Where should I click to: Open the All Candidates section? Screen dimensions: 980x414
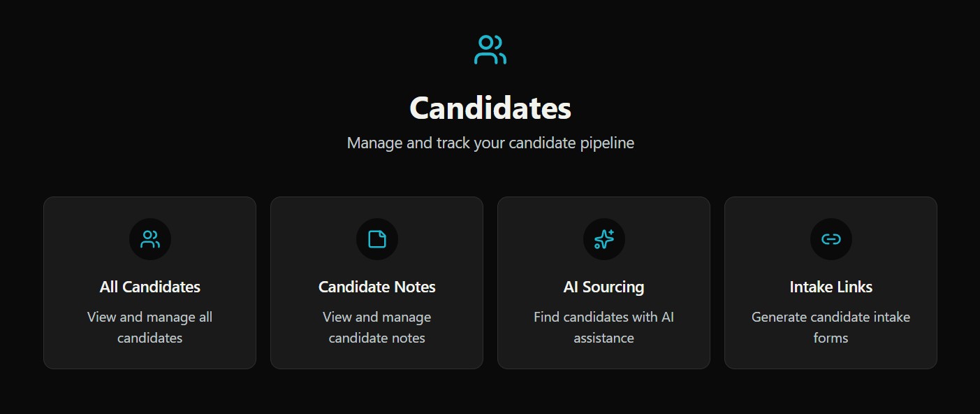pos(149,282)
